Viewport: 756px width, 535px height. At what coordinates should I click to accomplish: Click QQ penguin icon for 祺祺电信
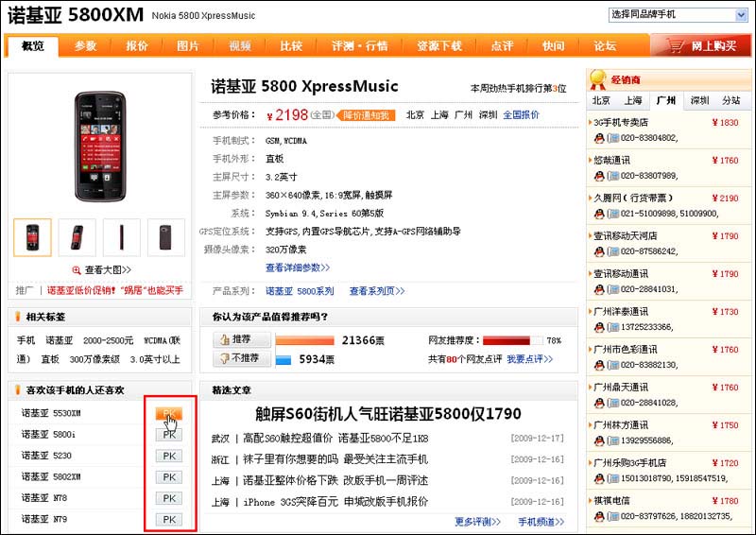[x=599, y=517]
